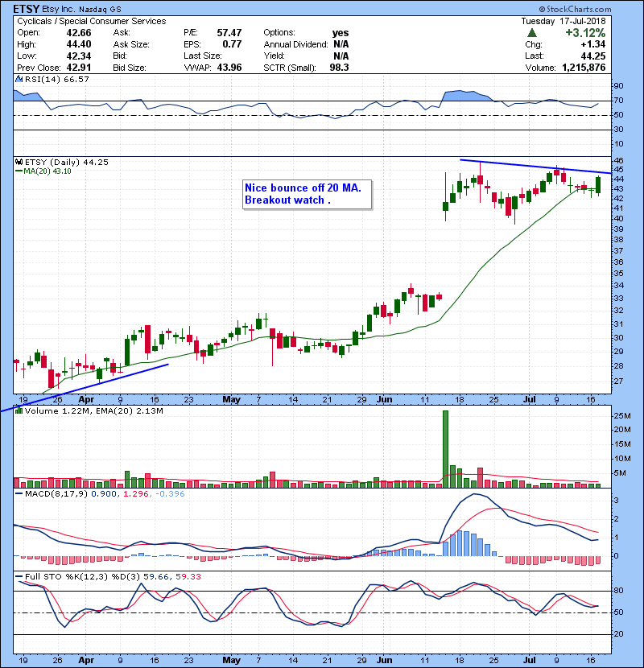Click the Volume value 1,215,876
The height and width of the screenshot is (668, 644).
click(x=584, y=68)
